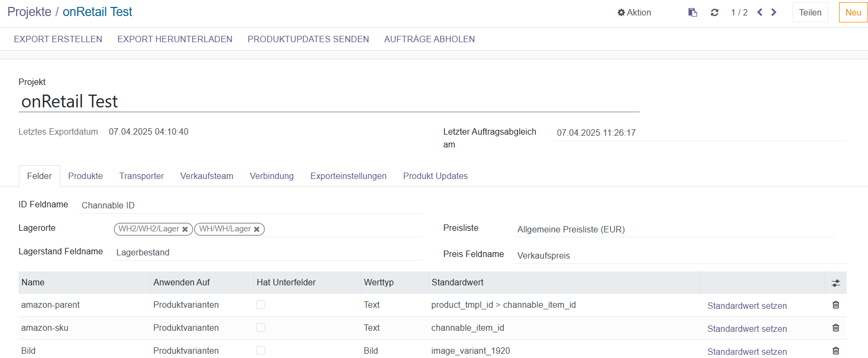Screen dimensions: 868x358
Task: Delete the amazon-sku row via trash icon
Action: 835,328
